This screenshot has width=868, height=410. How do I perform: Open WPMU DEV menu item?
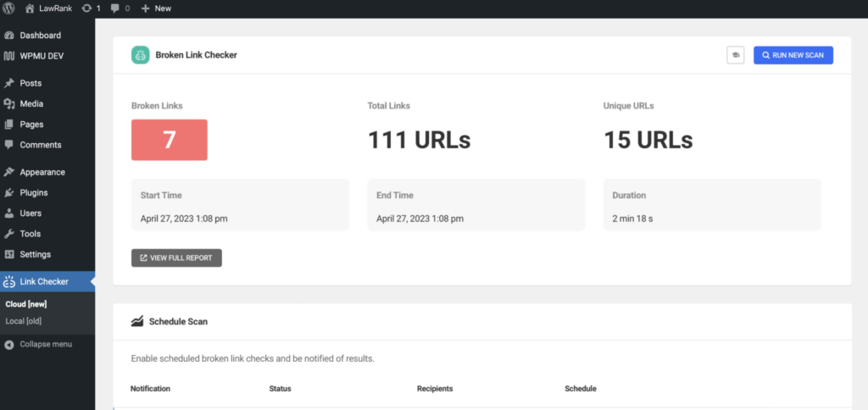click(41, 56)
